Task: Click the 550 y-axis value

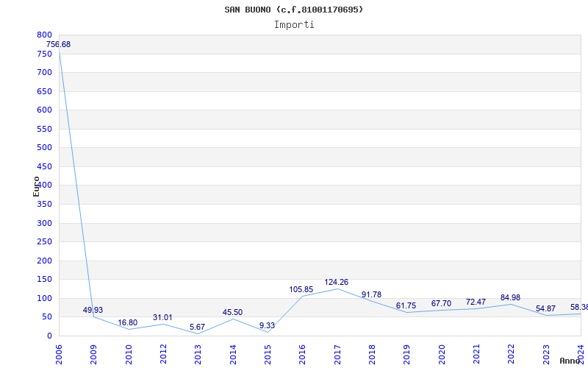Action: pyautogui.click(x=44, y=129)
